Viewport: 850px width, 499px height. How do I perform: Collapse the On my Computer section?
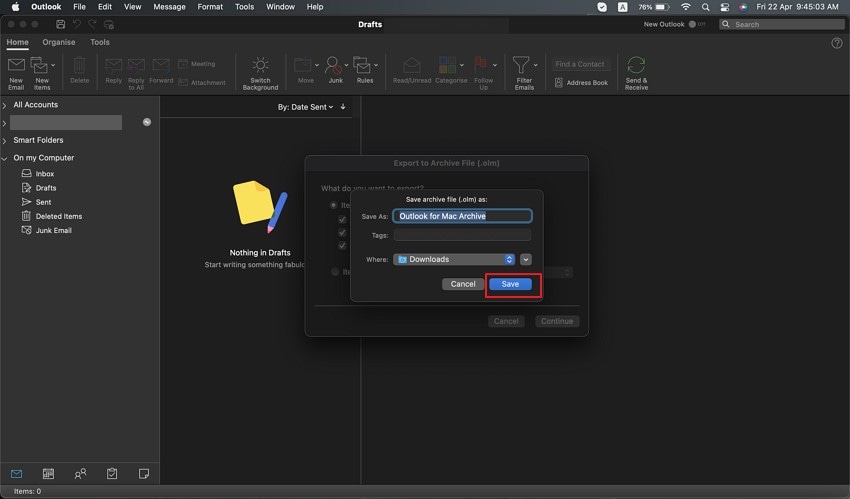[4, 158]
